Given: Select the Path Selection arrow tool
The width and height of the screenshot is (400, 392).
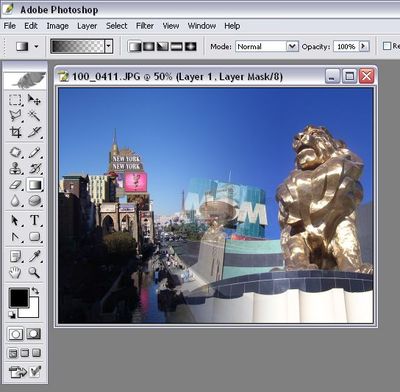Looking at the screenshot, I should coord(15,220).
